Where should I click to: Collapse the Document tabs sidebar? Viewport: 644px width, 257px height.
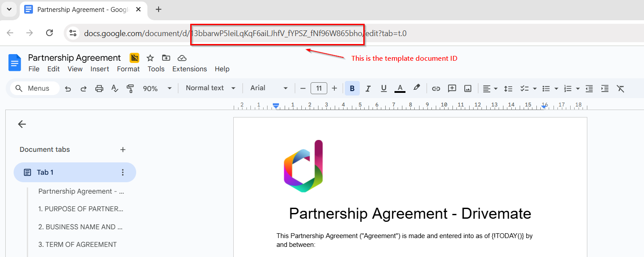(x=22, y=124)
